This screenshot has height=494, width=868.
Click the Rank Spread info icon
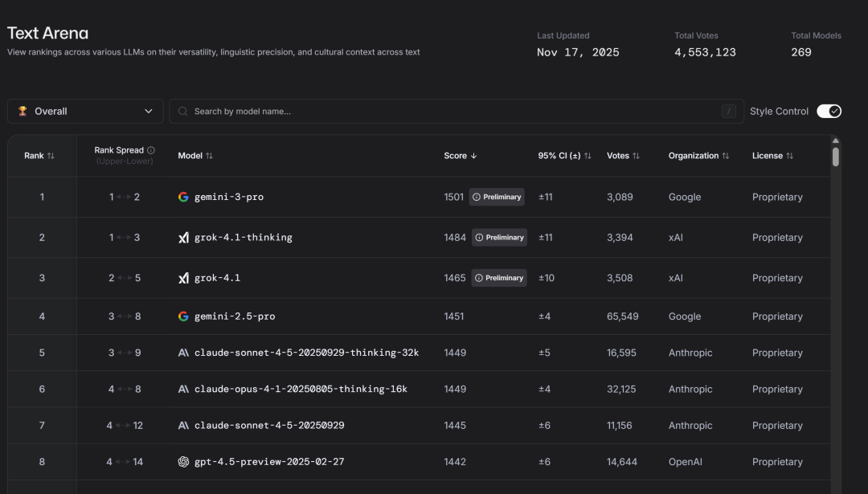150,150
